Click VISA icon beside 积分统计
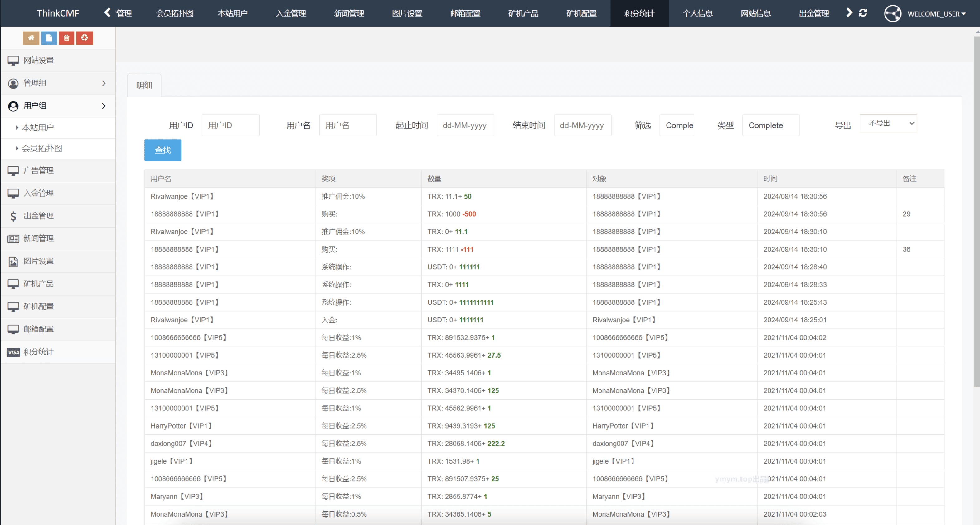980x525 pixels. pyautogui.click(x=13, y=352)
